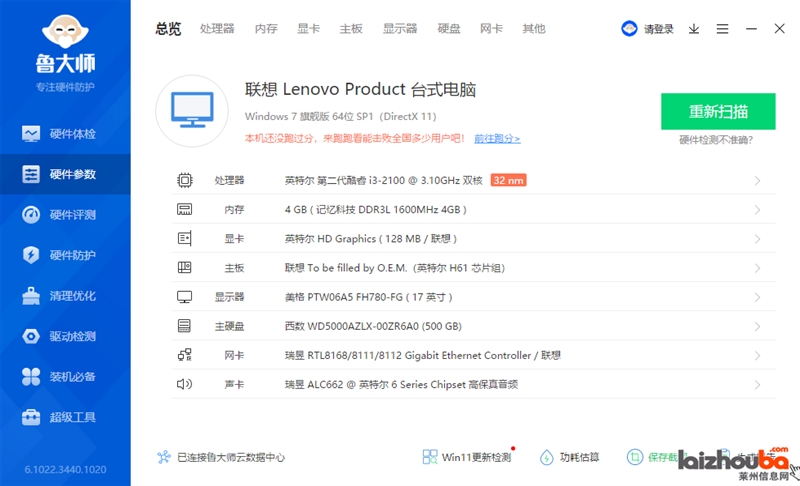Go to 清理优化 in sidebar

64,296
